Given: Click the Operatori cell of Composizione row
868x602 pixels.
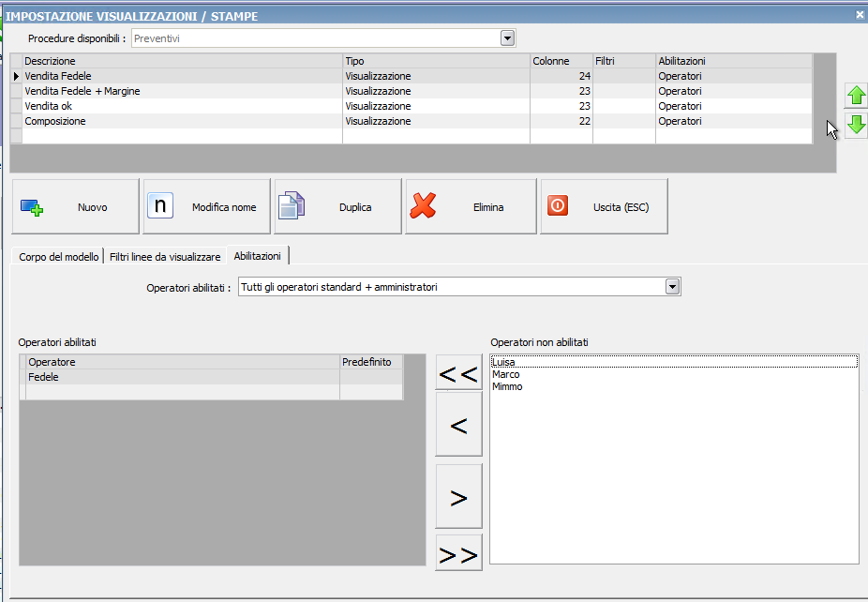Looking at the screenshot, I should (x=734, y=121).
